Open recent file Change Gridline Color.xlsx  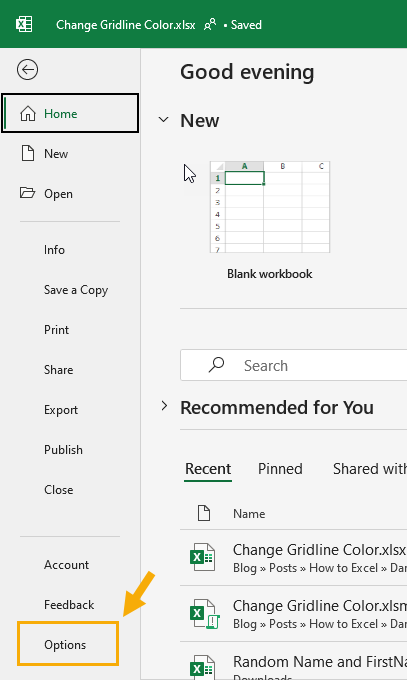pos(294,557)
